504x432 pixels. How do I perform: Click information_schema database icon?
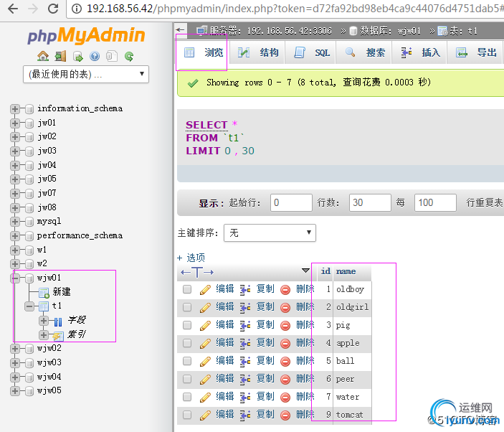point(29,109)
